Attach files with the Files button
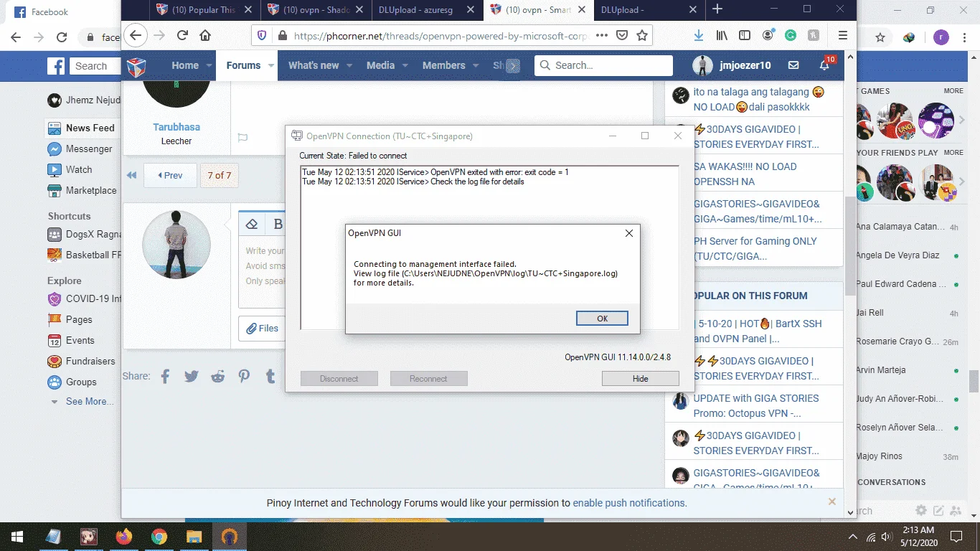The height and width of the screenshot is (551, 980). [x=262, y=329]
